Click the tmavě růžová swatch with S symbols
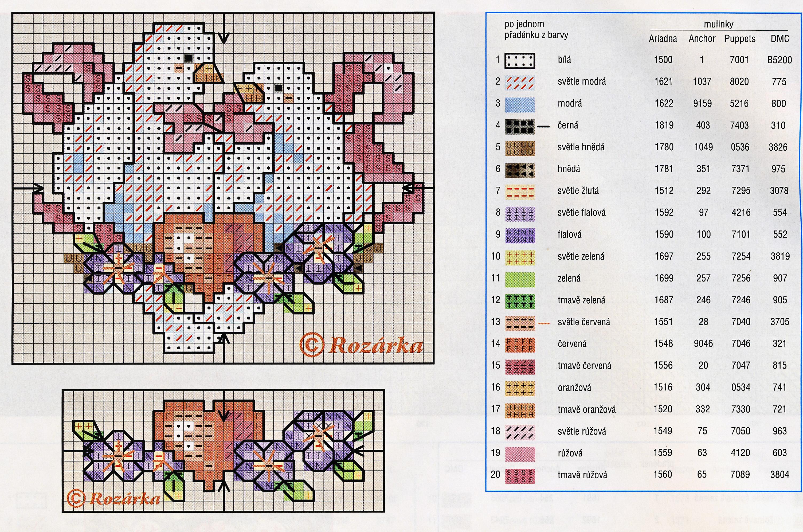Image resolution: width=803 pixels, height=532 pixels. [520, 476]
